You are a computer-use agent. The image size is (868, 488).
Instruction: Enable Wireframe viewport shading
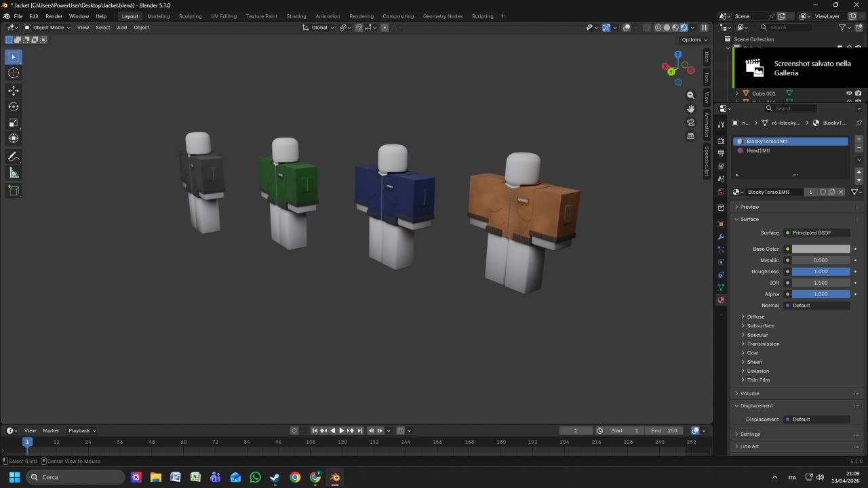[x=658, y=27]
